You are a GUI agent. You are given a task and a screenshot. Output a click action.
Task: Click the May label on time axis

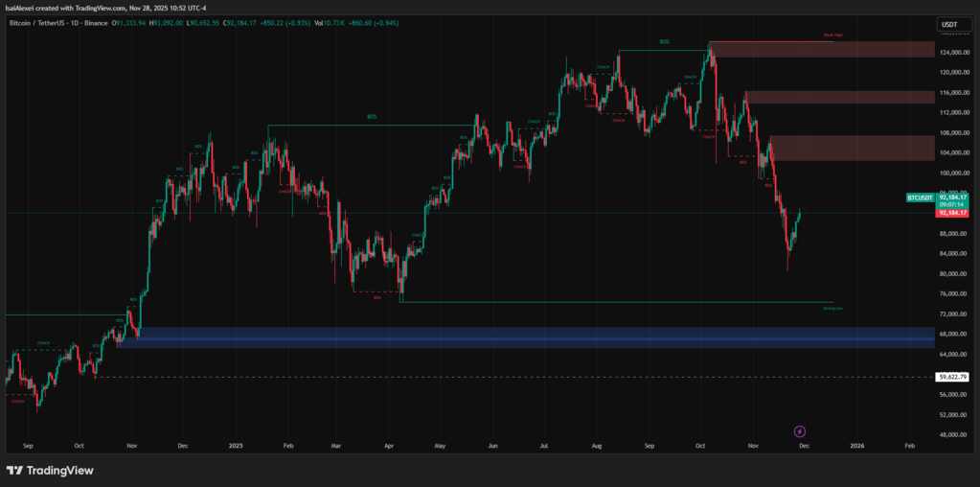pyautogui.click(x=440, y=447)
